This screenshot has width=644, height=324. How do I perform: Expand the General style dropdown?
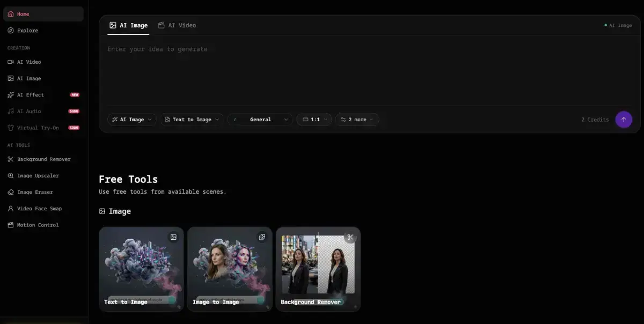[x=260, y=120]
